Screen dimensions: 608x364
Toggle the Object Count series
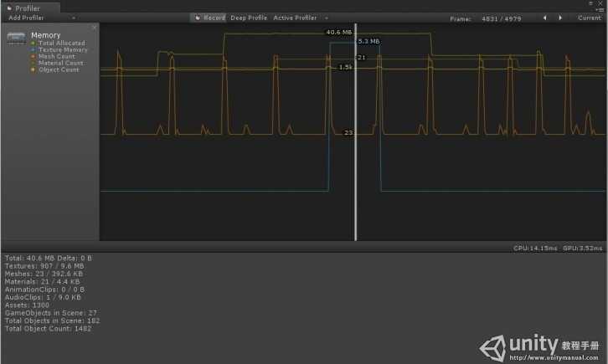pos(55,69)
